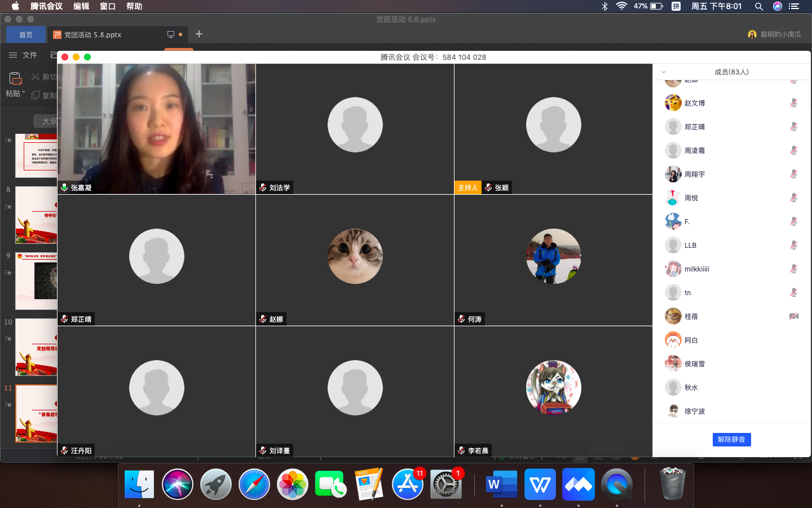Open the 粘贴 dropdown arrow
812x508 pixels.
tap(24, 93)
